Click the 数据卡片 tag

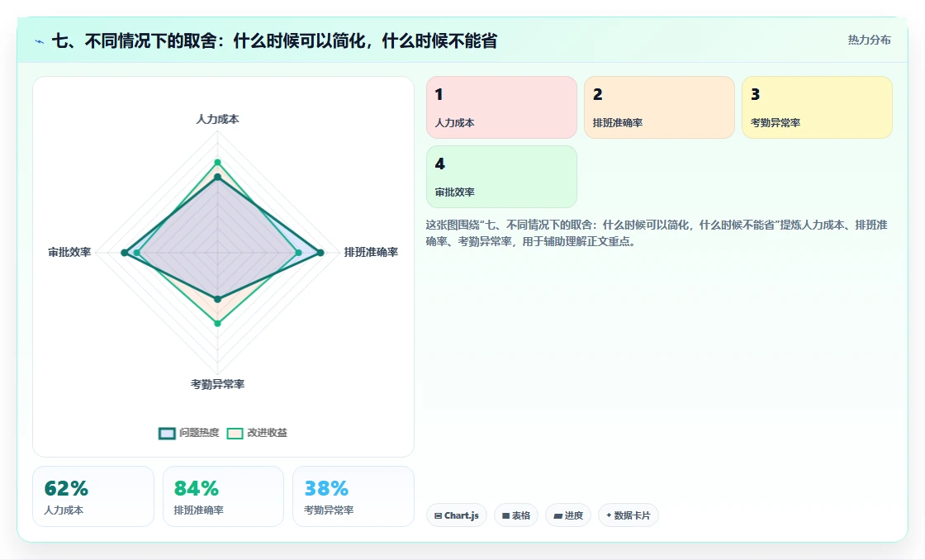coord(629,515)
